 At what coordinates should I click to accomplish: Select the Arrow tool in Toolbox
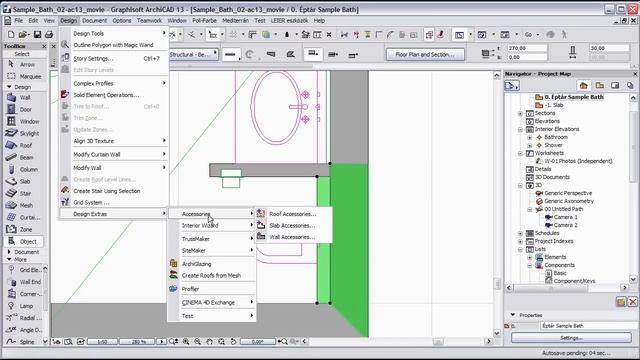pyautogui.click(x=22, y=64)
